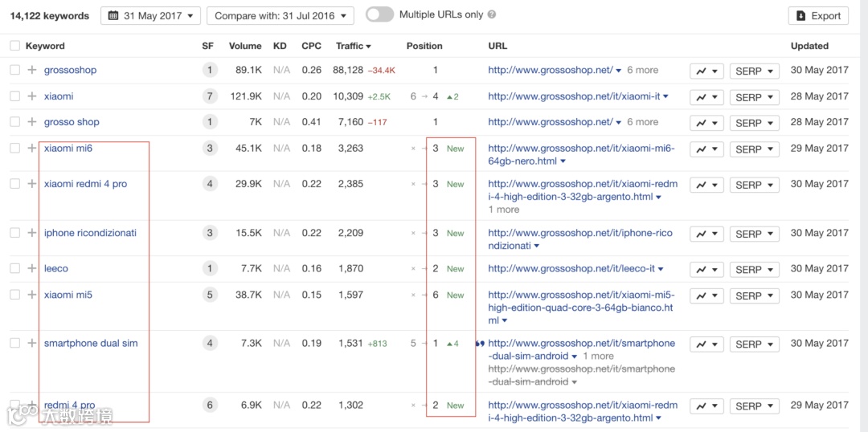The height and width of the screenshot is (432, 868).
Task: Tick checkbox for grossoshop row
Action: (15, 70)
